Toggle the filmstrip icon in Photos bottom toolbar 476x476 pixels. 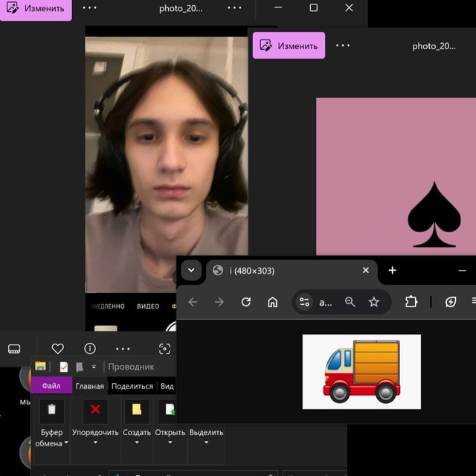(x=14, y=349)
